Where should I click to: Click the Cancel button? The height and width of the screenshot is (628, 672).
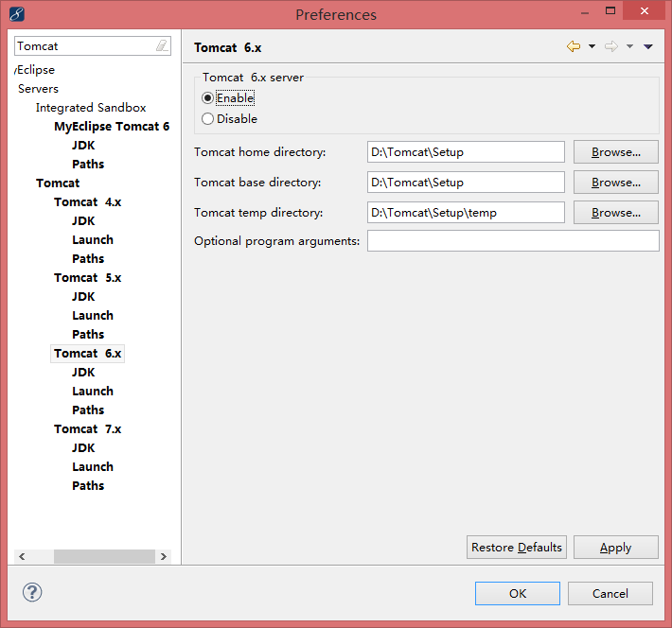pyautogui.click(x=610, y=593)
